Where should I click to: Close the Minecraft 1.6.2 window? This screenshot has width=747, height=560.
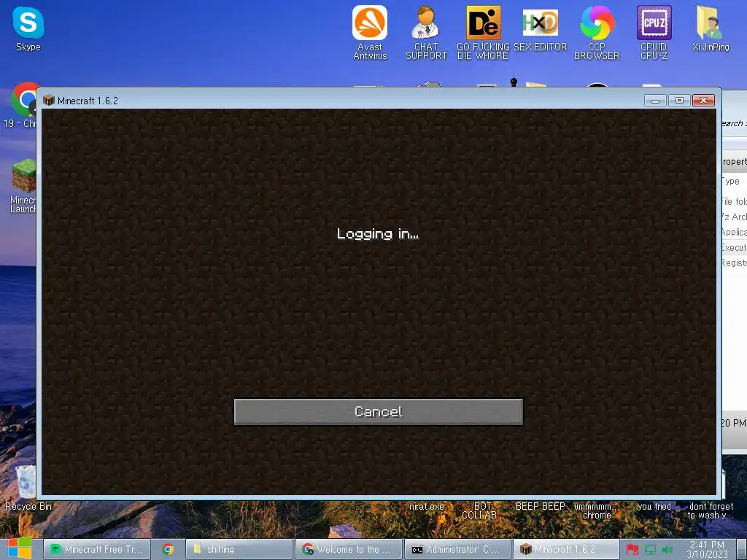[x=704, y=100]
